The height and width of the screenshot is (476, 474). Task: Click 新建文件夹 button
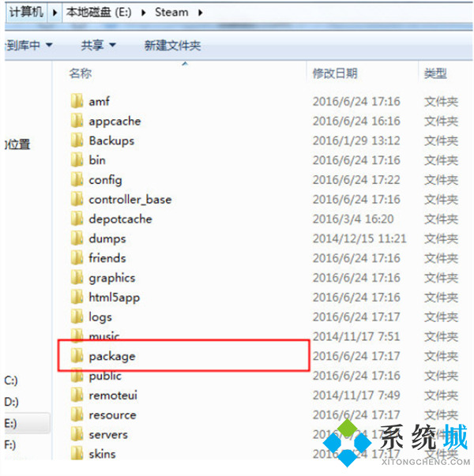[x=172, y=46]
